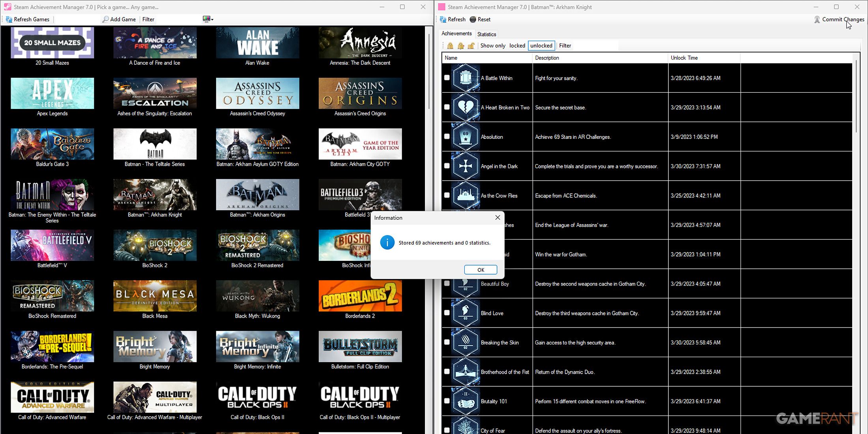Click the '3/9/2023 1:06:52 PM' unlock time
The width and height of the screenshot is (868, 434).
click(x=694, y=137)
